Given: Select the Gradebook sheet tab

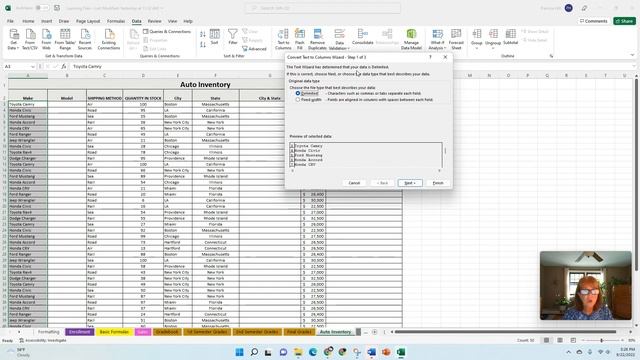Looking at the screenshot, I should (x=167, y=332).
